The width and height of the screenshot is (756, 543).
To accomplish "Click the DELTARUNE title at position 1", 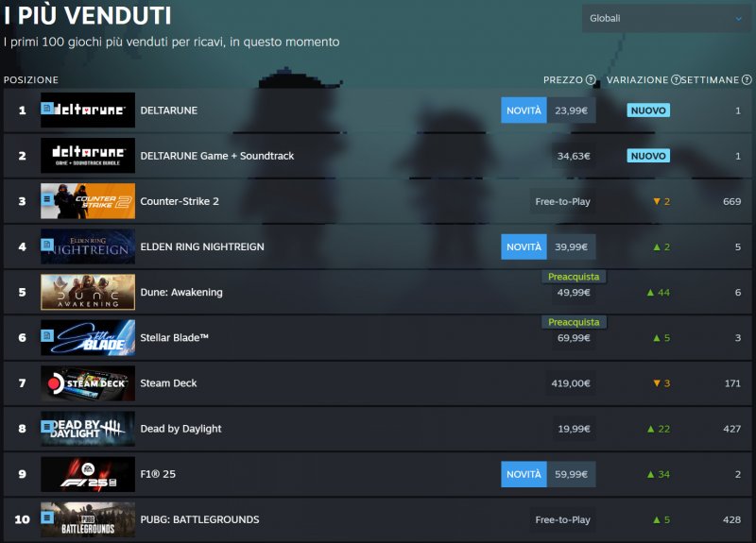I will 169,110.
